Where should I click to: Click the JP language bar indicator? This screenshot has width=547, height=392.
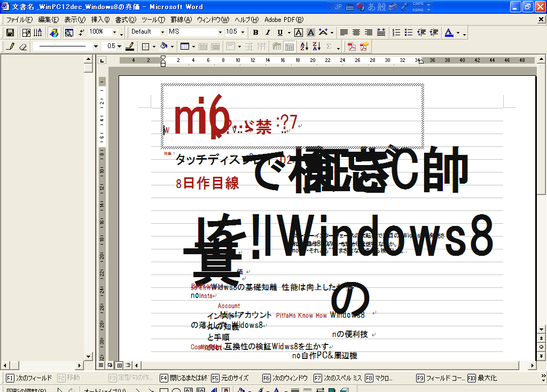point(338,6)
